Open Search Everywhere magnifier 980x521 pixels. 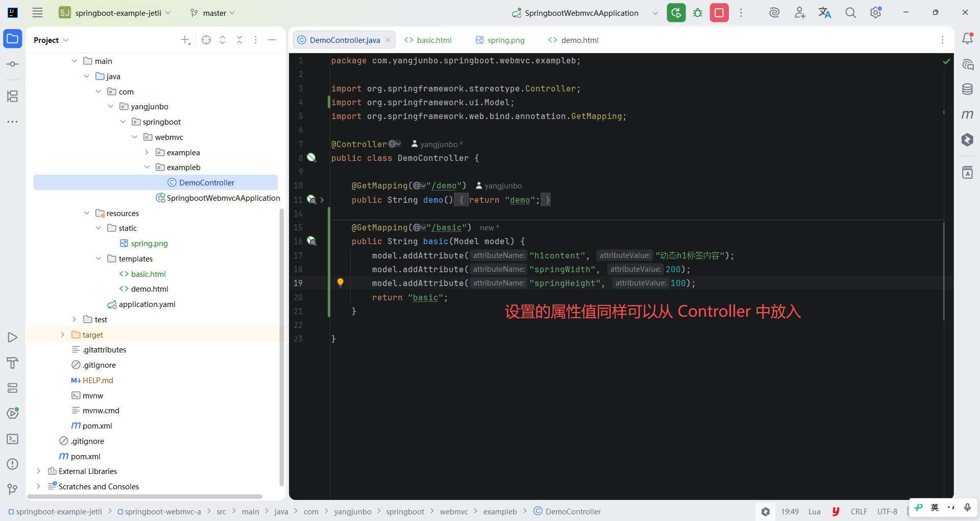click(850, 13)
